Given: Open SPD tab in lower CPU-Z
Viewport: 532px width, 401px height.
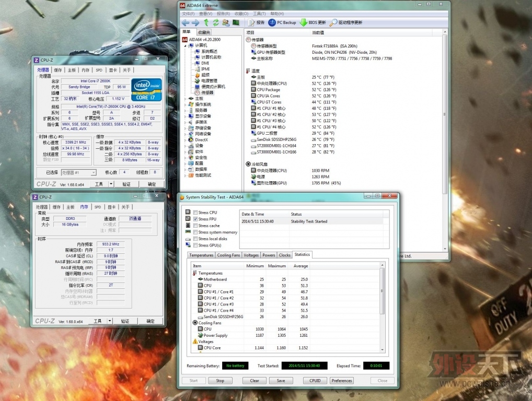Looking at the screenshot, I should [x=98, y=207].
